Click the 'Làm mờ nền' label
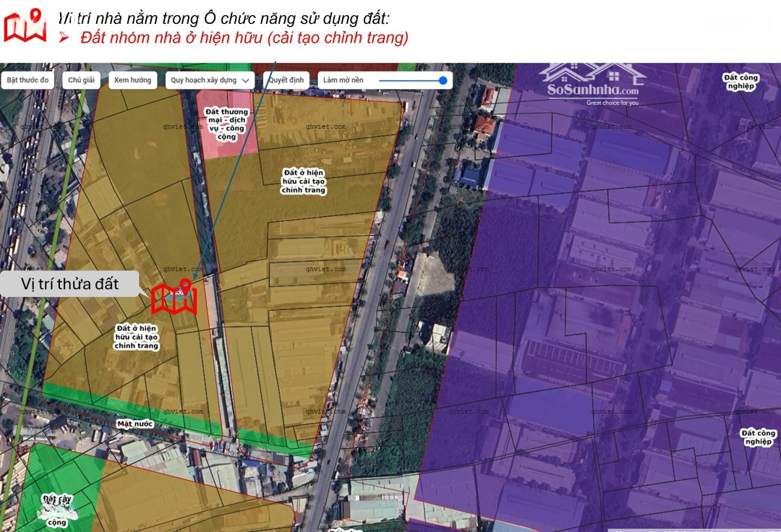Viewport: 781px width, 532px height. (343, 80)
